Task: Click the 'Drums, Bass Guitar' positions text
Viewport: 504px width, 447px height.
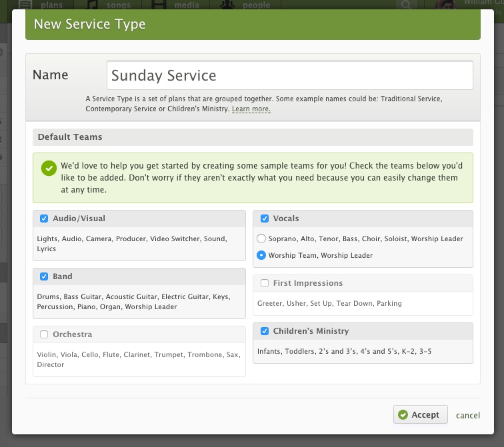Action: 134,302
